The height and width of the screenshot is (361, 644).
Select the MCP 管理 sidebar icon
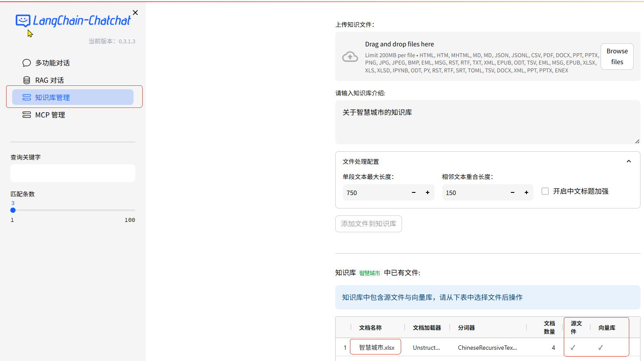(26, 114)
